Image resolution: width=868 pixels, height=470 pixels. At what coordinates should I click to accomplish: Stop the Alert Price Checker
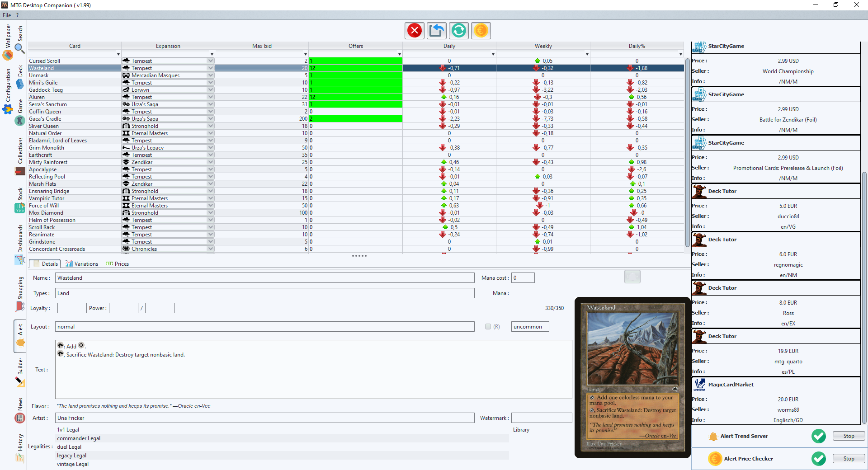click(849, 459)
